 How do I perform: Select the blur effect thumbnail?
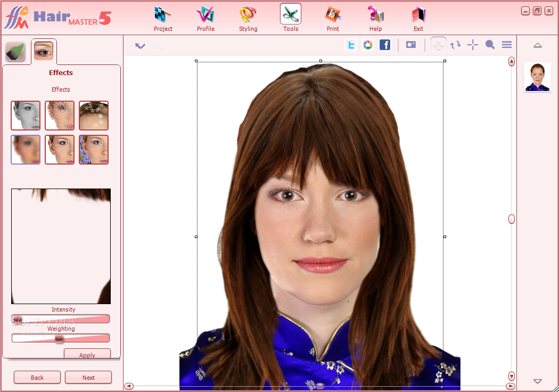point(26,150)
